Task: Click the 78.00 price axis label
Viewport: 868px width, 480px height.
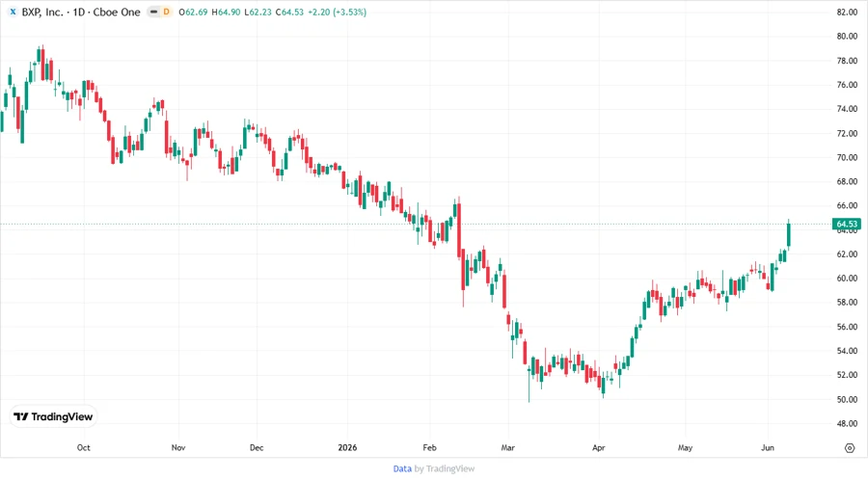Action: pos(847,61)
